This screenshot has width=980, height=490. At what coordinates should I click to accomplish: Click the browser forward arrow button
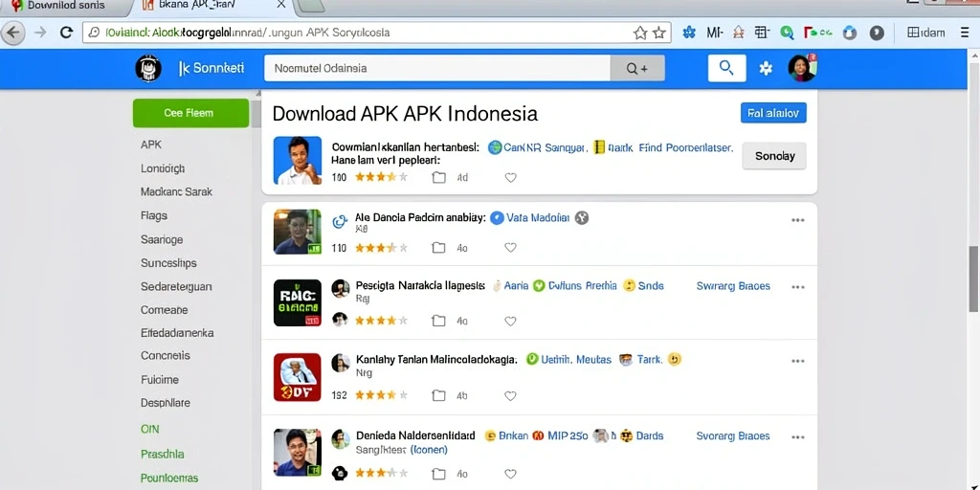click(x=40, y=33)
